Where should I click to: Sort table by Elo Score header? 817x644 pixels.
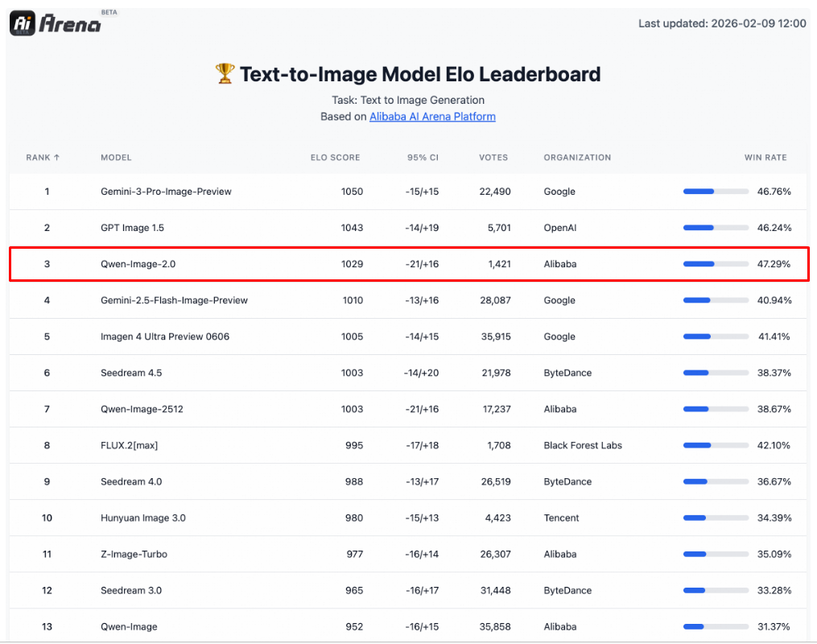coord(335,158)
